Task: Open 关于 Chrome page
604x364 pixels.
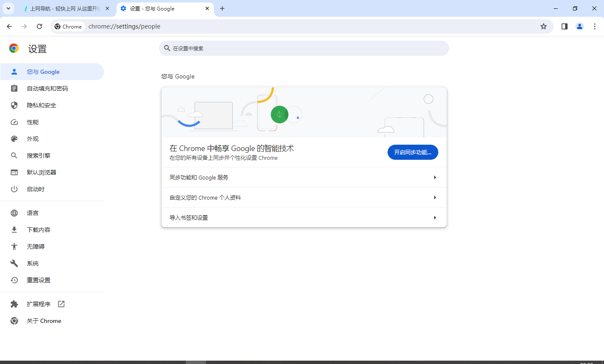Action: click(52, 321)
